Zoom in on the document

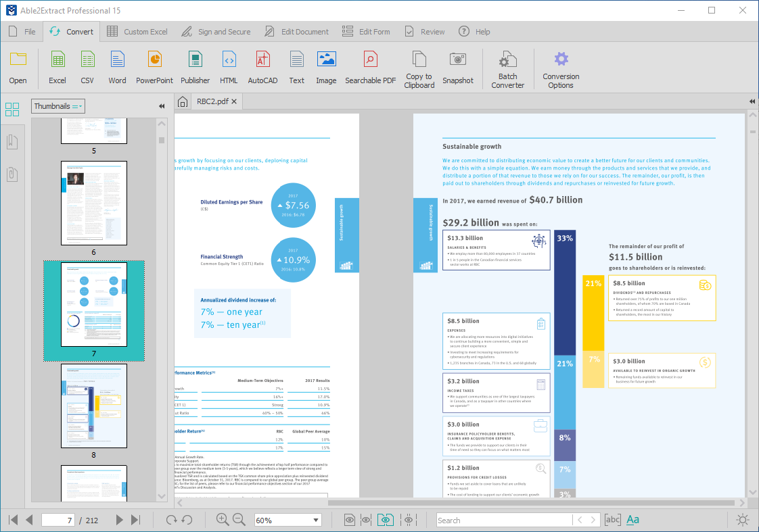(222, 519)
